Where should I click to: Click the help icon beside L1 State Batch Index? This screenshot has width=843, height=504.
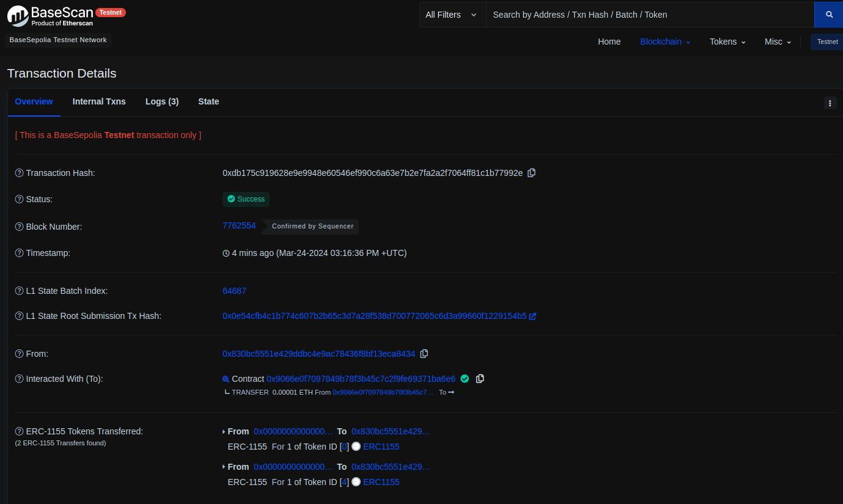(19, 291)
